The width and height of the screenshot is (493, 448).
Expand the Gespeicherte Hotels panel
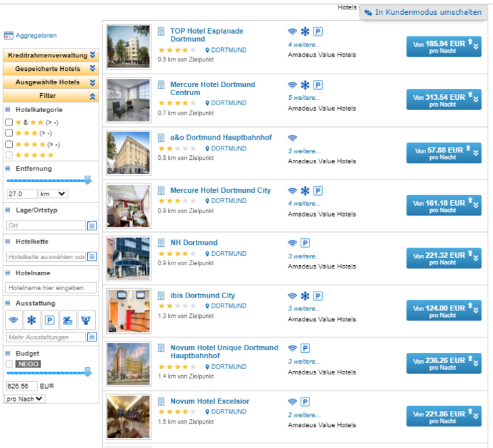[x=51, y=69]
